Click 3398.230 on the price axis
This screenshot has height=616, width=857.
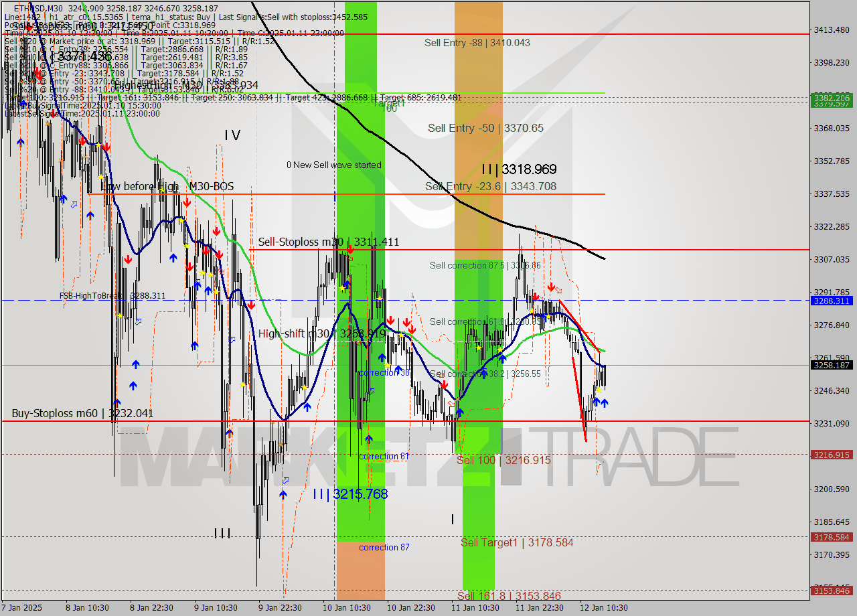(x=832, y=62)
